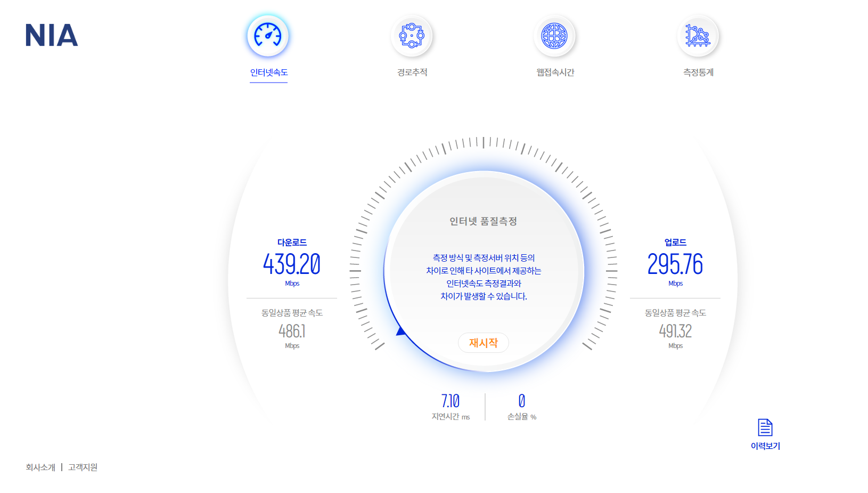Switch to the 인터넷속도 tab label
Image resolution: width=868 pixels, height=493 pixels.
(x=269, y=72)
